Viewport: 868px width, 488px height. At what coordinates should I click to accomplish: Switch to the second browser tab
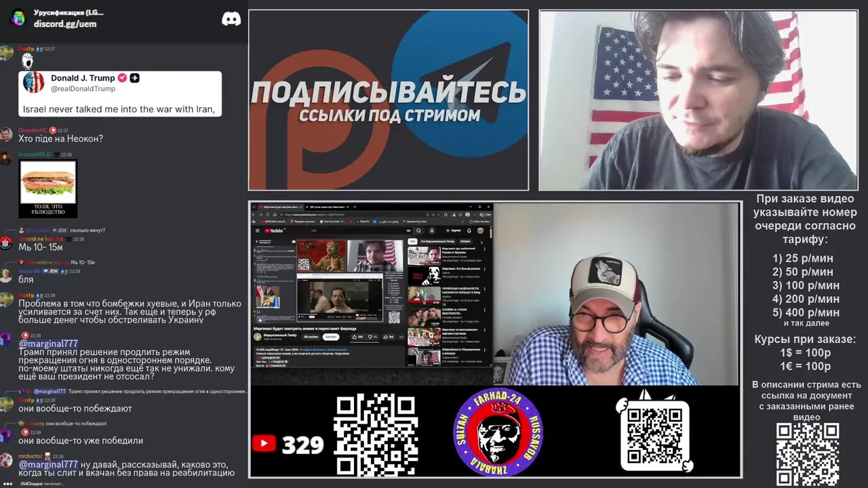328,207
